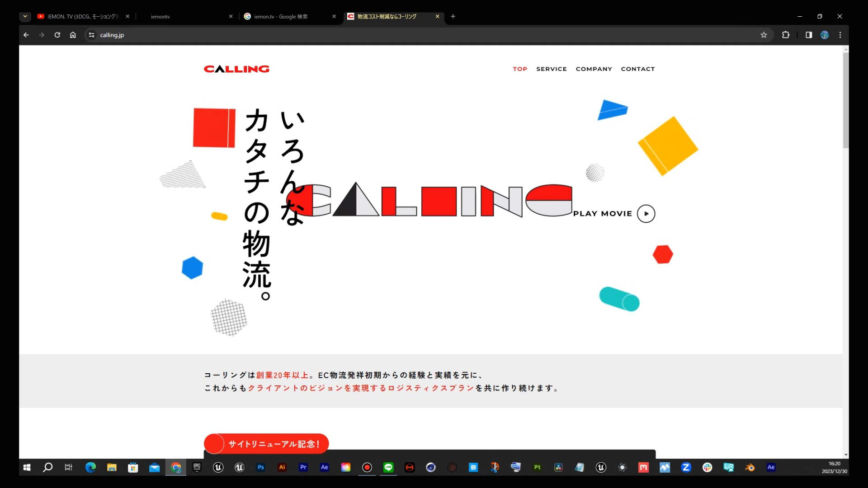868x488 pixels.
Task: Click the page vertical scrollbar thumb
Action: [x=845, y=99]
